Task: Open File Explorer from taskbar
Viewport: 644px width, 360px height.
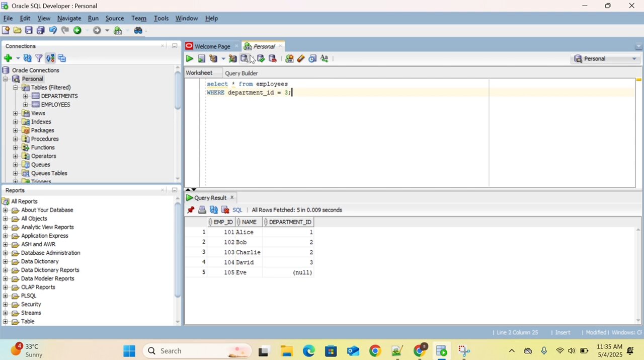Action: [286, 351]
